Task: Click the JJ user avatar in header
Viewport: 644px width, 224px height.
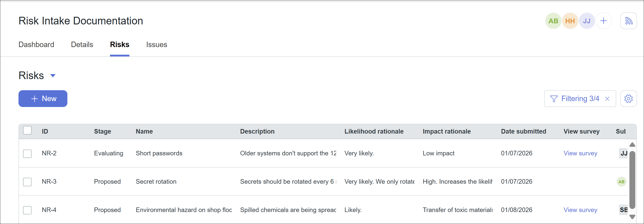Action: (587, 21)
